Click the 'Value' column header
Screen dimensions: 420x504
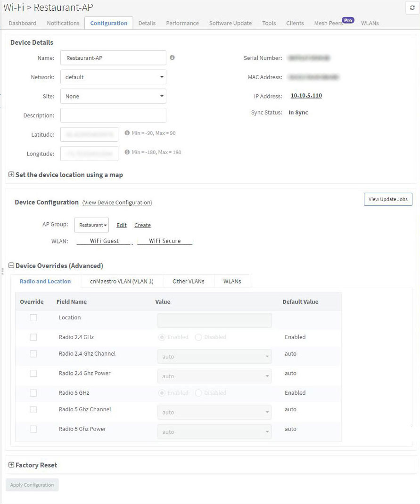point(163,302)
